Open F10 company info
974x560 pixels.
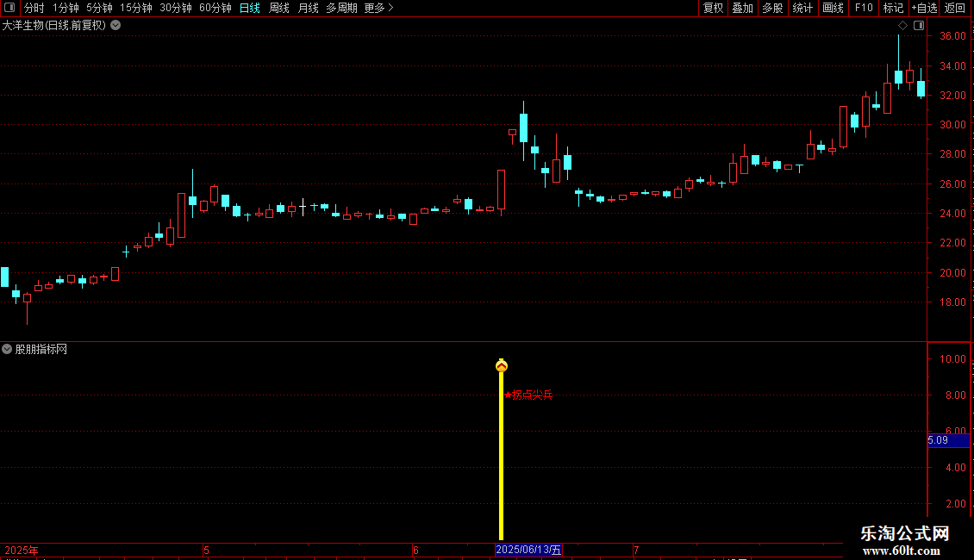864,8
